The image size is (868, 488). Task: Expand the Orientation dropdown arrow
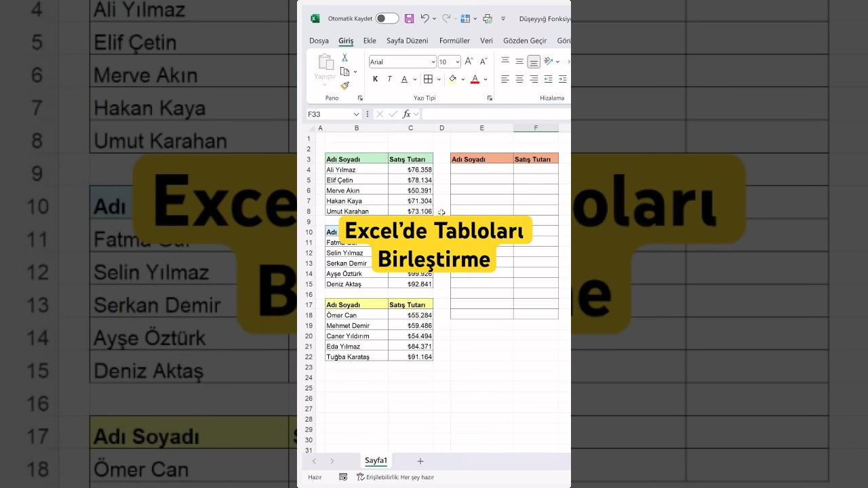point(557,62)
